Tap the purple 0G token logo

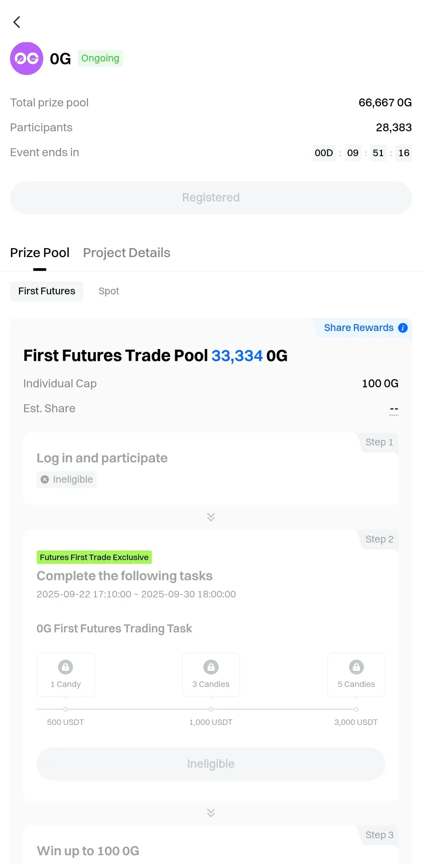[x=27, y=58]
